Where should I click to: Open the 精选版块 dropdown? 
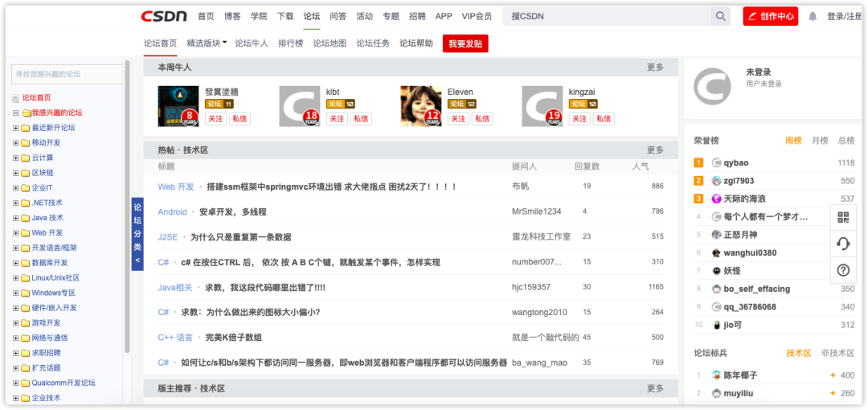(207, 43)
